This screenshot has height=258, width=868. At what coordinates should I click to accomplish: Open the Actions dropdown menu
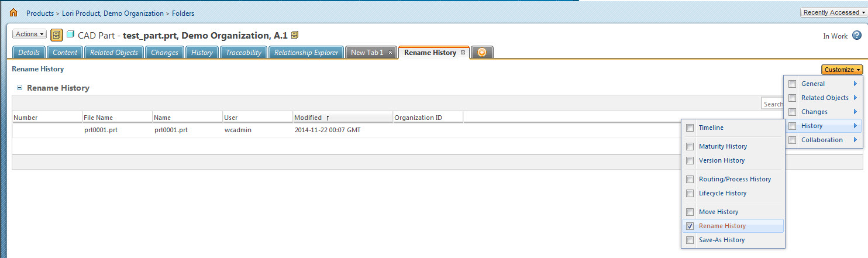[29, 35]
